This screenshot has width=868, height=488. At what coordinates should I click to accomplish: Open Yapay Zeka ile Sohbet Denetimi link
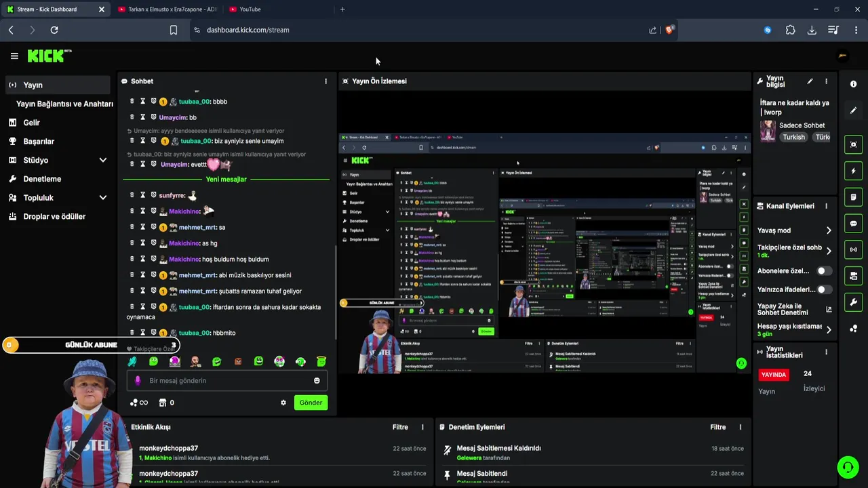(794, 309)
